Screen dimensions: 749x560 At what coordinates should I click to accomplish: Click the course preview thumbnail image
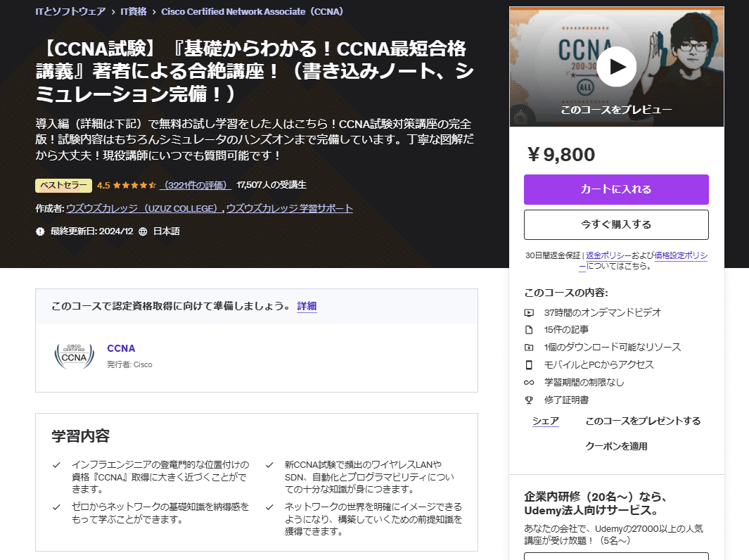pyautogui.click(x=616, y=67)
